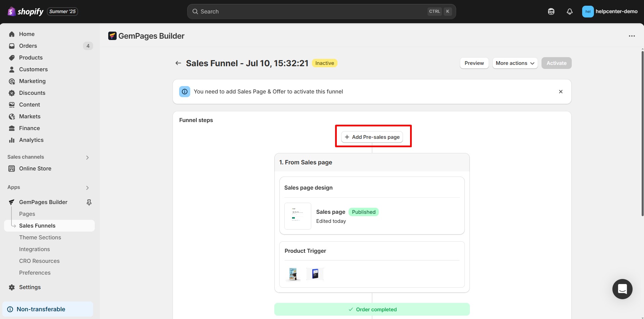This screenshot has height=319, width=644.
Task: Open the kebab menu on the GemPages header
Action: click(632, 36)
